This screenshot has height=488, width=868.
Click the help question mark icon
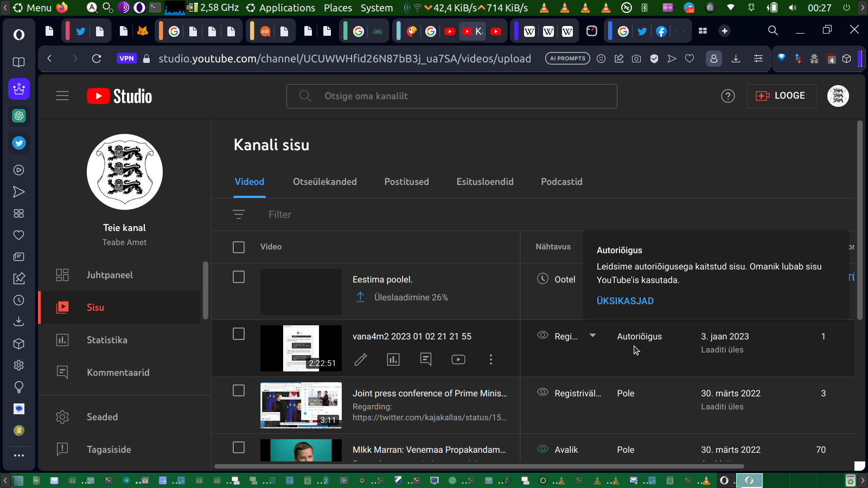click(x=727, y=96)
